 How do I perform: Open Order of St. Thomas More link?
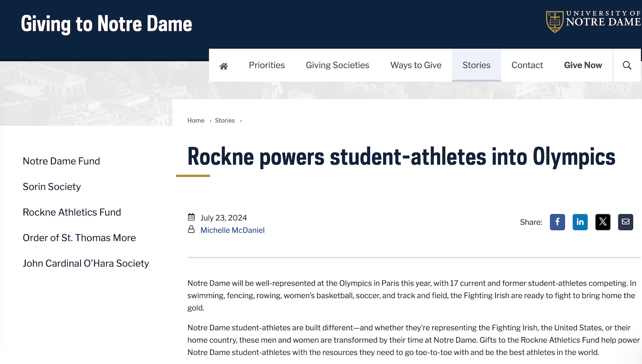79,238
